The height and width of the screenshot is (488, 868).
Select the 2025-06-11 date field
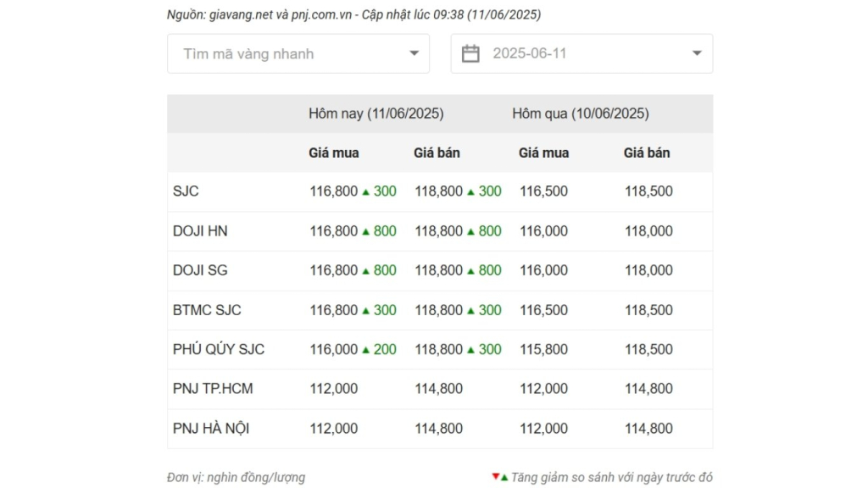[581, 53]
